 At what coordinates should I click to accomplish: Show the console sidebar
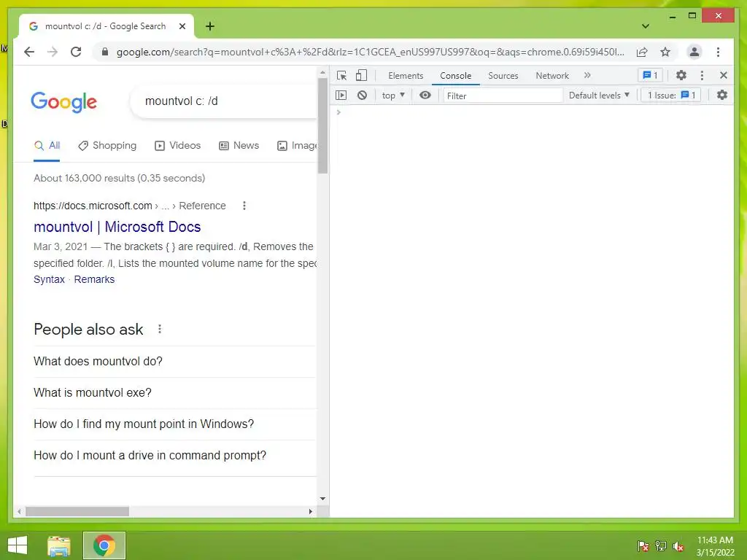click(x=341, y=96)
